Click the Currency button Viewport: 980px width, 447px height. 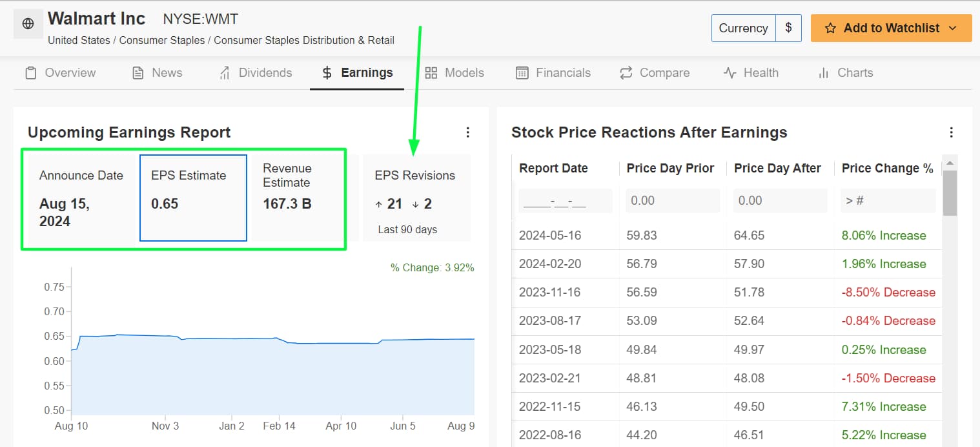coord(744,28)
